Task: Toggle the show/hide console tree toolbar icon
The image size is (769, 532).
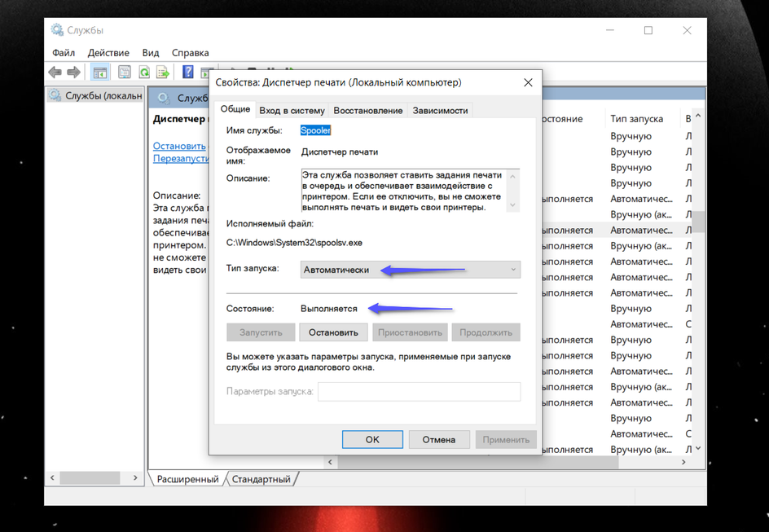Action: click(100, 73)
